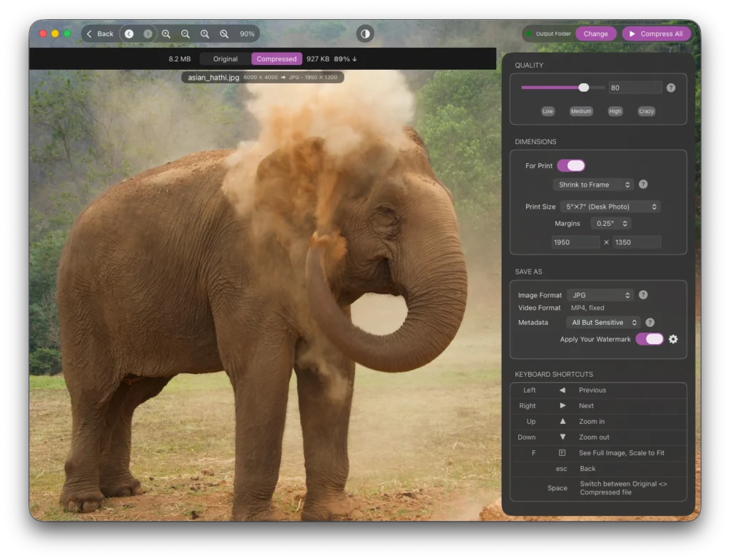Switch to the Original view tab
The height and width of the screenshot is (560, 730).
pos(225,59)
